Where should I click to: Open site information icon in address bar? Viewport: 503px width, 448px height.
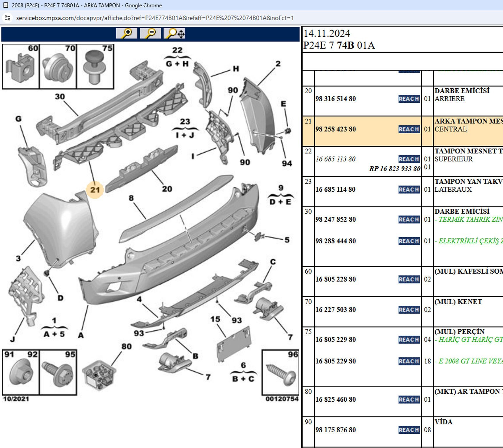pos(8,18)
